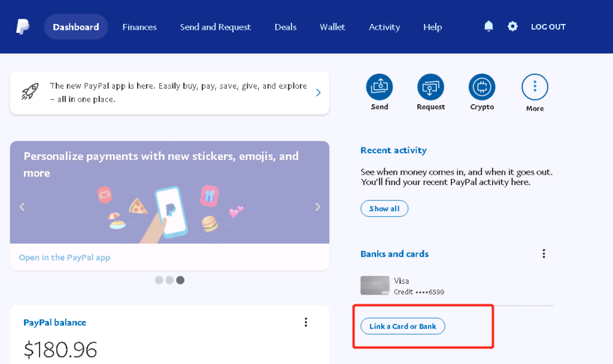
Task: Select the Visa Credit ••••6599 card
Action: point(402,286)
